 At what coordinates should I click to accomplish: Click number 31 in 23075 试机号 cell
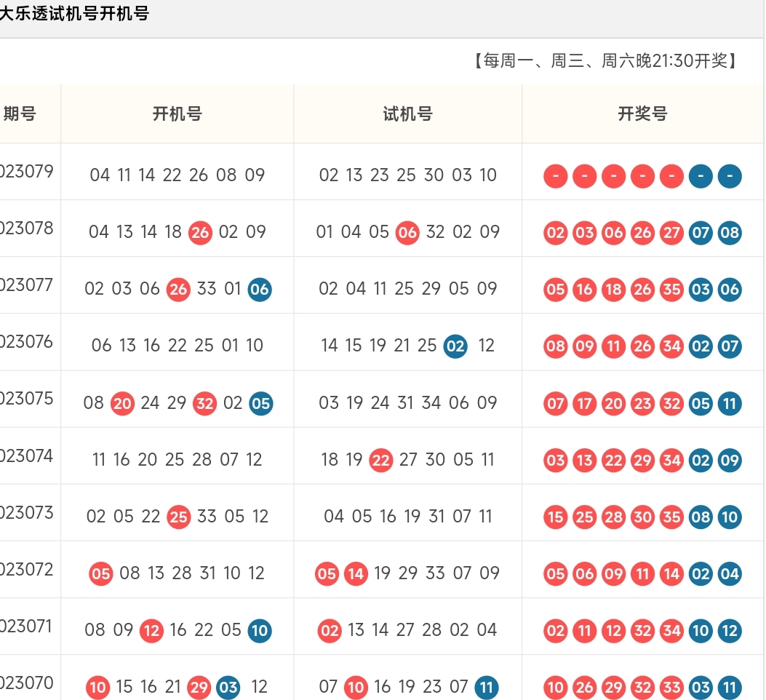click(406, 403)
